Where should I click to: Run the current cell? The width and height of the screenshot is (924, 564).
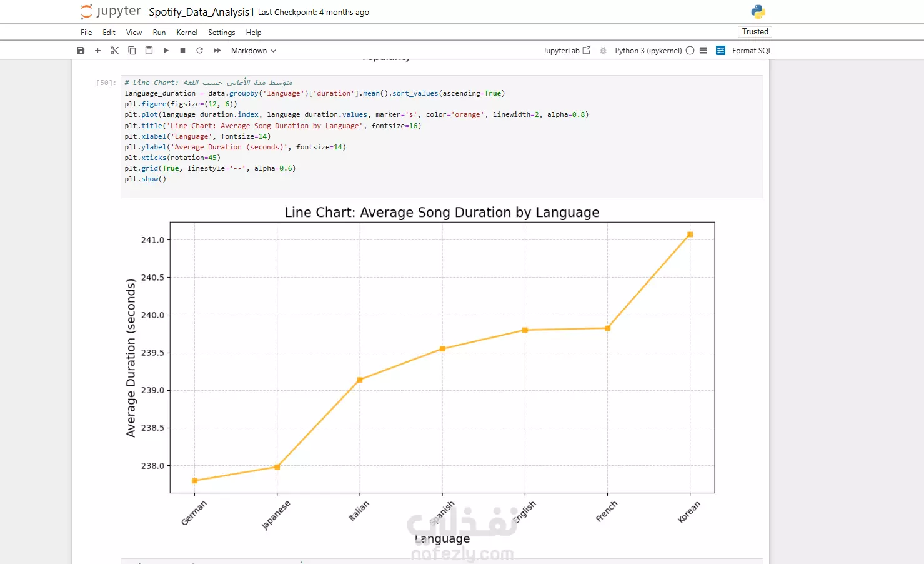pyautogui.click(x=166, y=51)
